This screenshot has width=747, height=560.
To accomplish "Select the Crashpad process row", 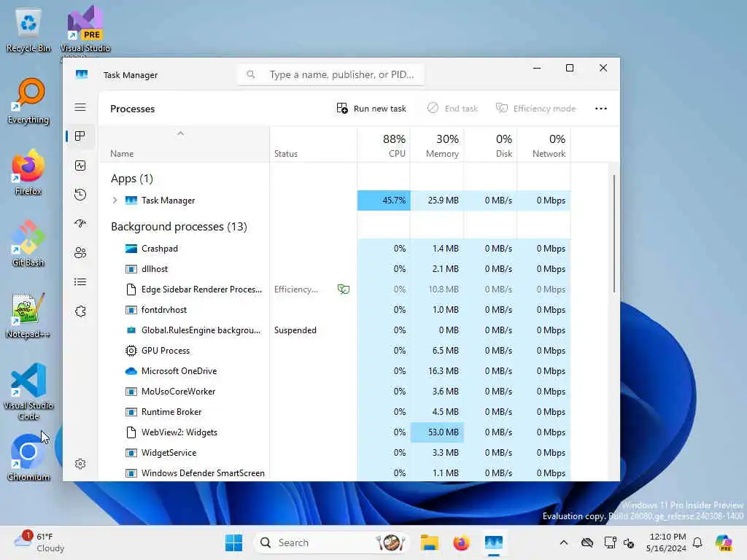I will pos(335,249).
